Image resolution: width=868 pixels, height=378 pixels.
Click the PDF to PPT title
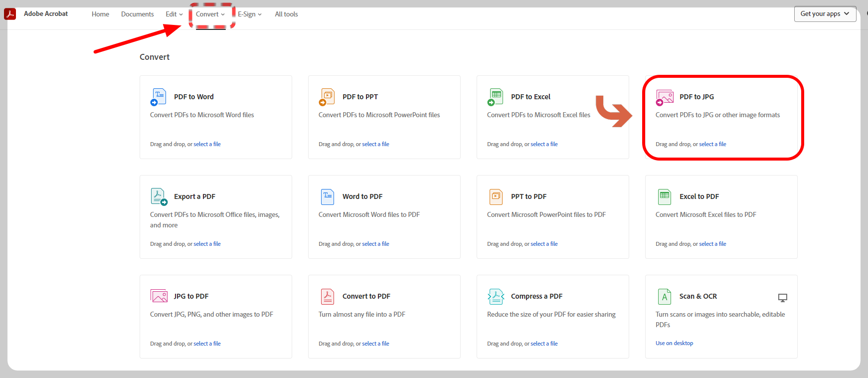tap(360, 97)
